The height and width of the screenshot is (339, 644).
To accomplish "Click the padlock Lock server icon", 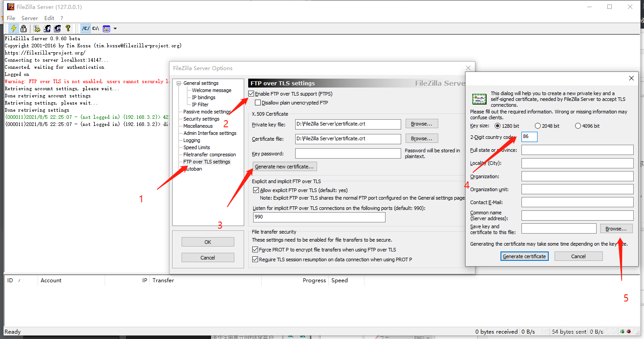I will (24, 29).
